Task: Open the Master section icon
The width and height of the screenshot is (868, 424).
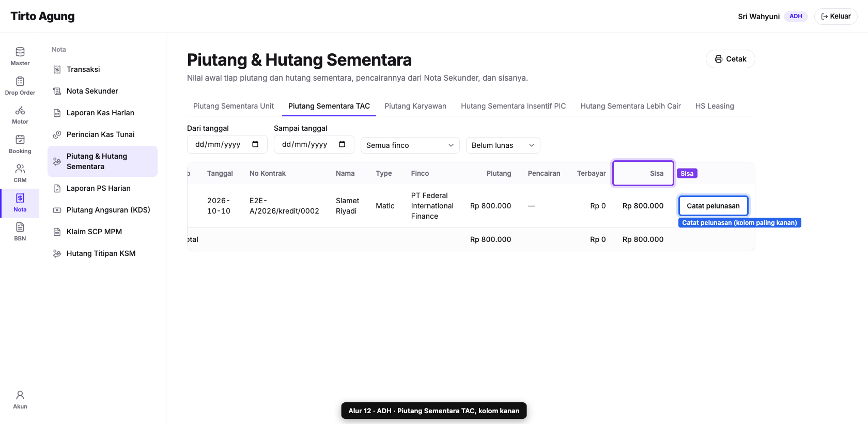Action: [20, 52]
